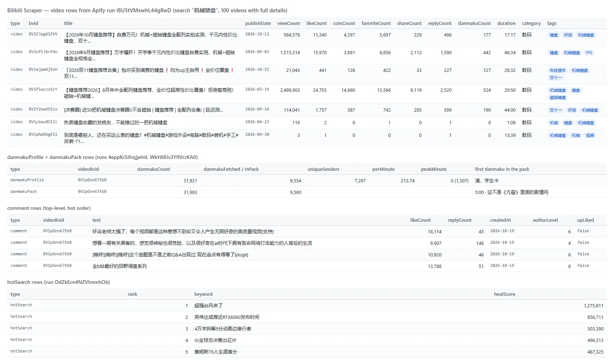This screenshot has height=364, width=614.
Task: Click the shareCount column header
Action: click(409, 23)
